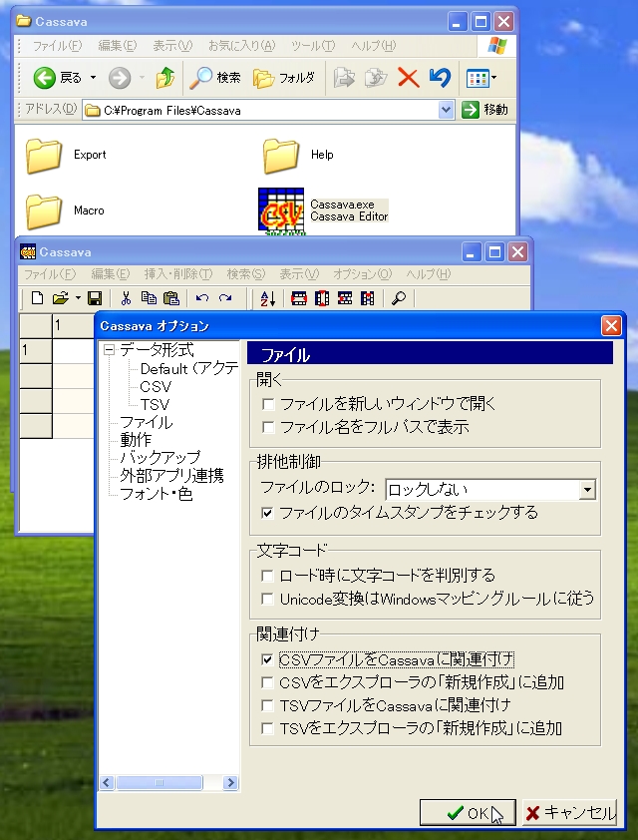Click the キャンセル button in options dialog
This screenshot has width=638, height=840.
pyautogui.click(x=569, y=813)
